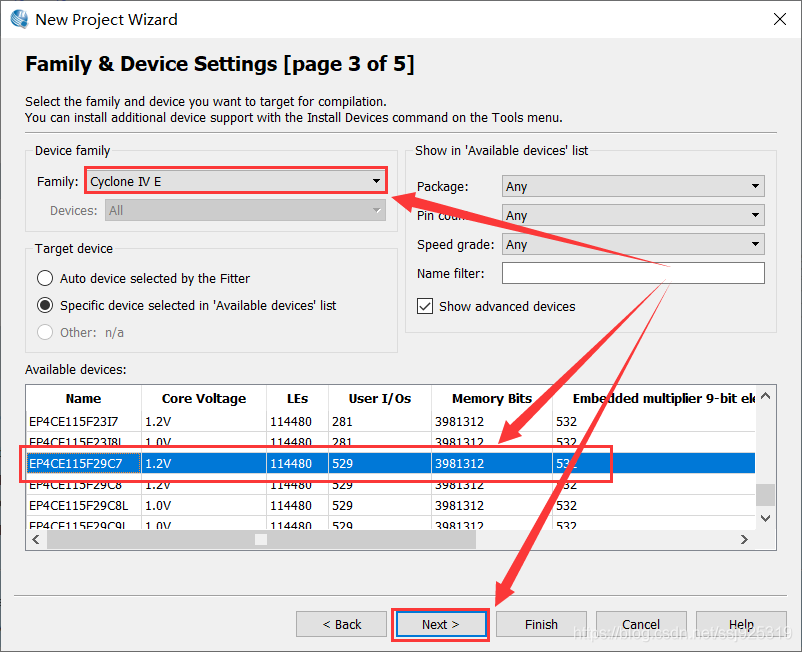The height and width of the screenshot is (652, 802).
Task: Open the Pin count dropdown
Action: coord(633,215)
